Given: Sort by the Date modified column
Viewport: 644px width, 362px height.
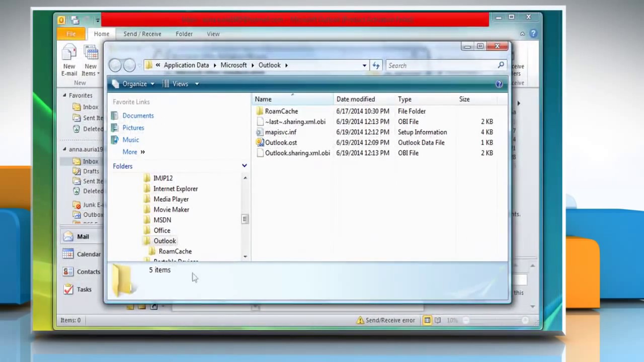Looking at the screenshot, I should coord(364,100).
